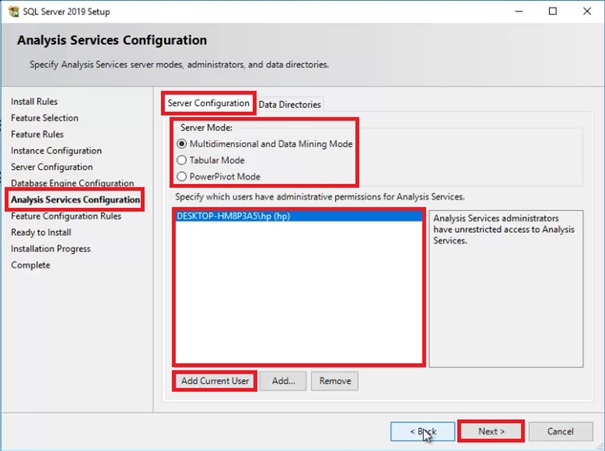Click the Add... button
Screen dimensions: 605x451
click(283, 381)
